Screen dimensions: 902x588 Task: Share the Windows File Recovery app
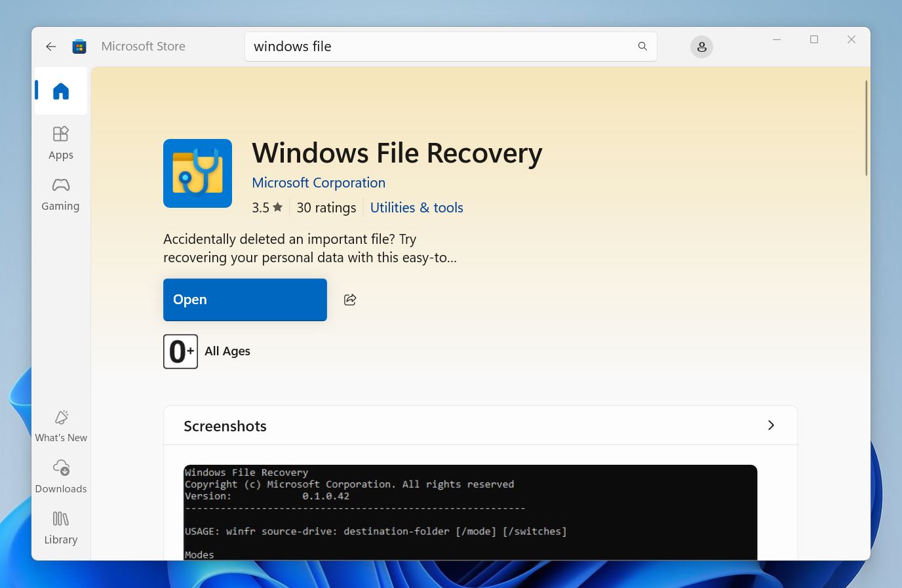[x=349, y=300]
